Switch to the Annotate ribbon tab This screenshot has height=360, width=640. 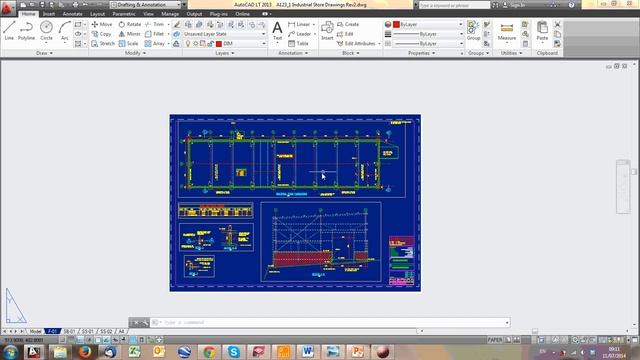(72, 14)
